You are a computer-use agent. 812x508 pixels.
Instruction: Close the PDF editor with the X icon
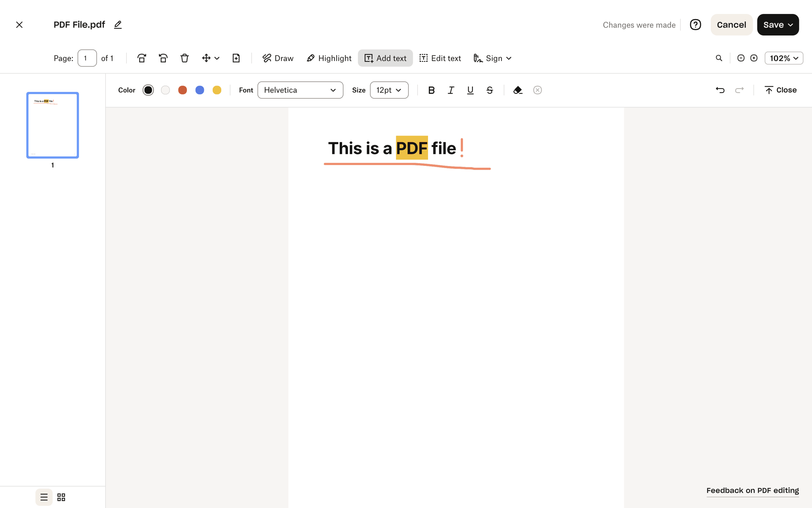click(x=19, y=25)
